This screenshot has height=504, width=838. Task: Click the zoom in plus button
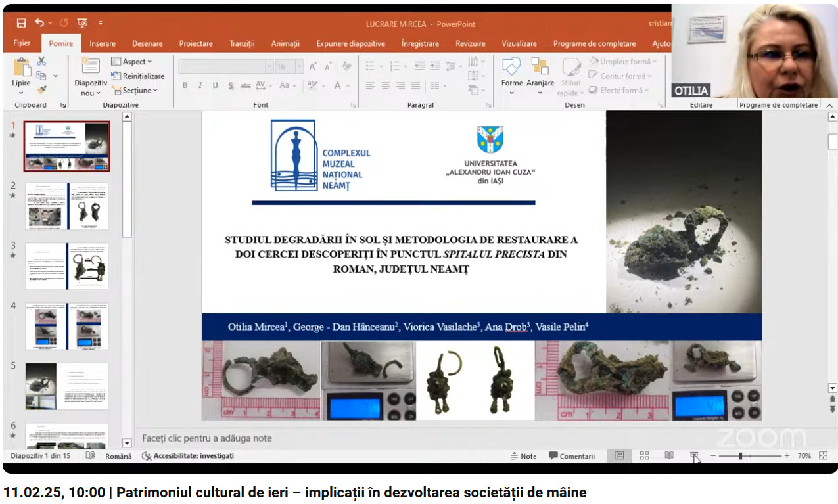click(787, 456)
